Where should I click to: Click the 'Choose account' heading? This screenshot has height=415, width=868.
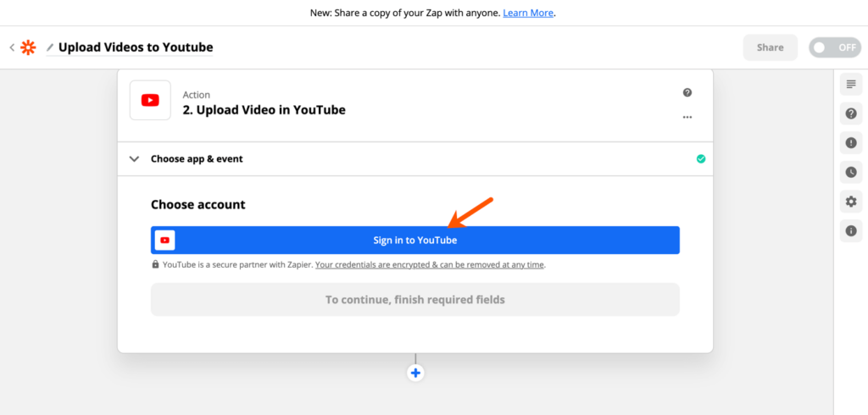coord(198,205)
